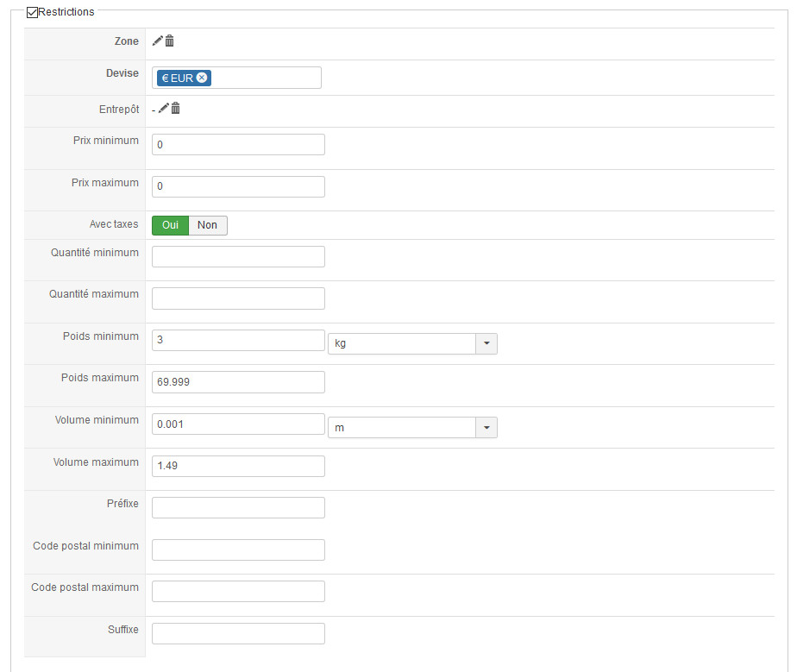Focus the Prix minimum field

coord(238,145)
